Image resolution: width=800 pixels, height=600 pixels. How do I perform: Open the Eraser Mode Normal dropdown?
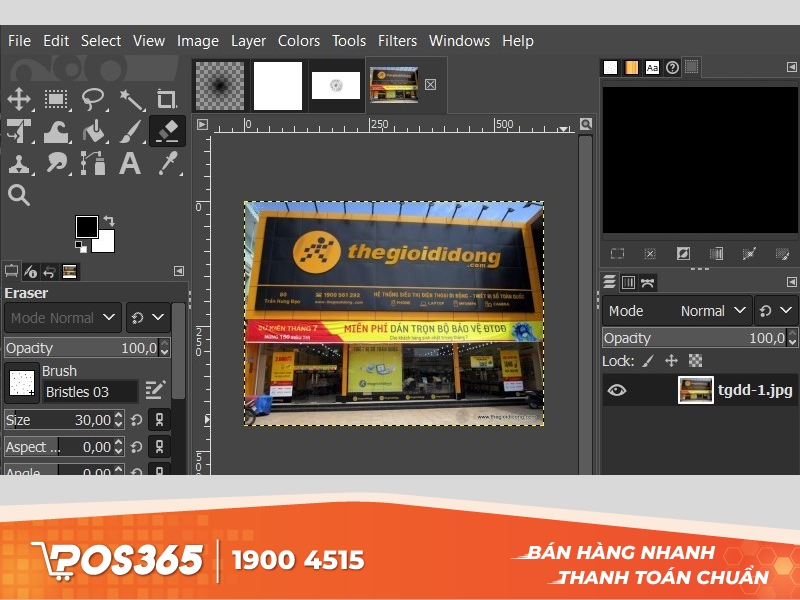[63, 318]
